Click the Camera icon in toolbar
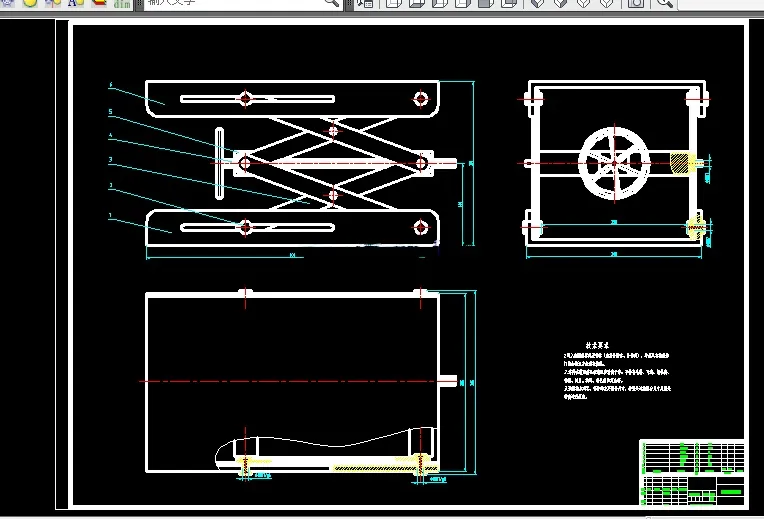 pos(635,3)
